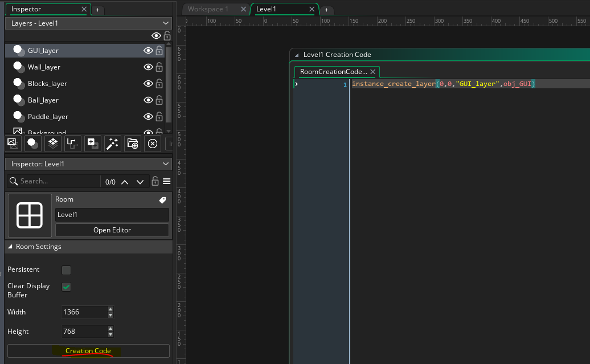Go to previous search result
This screenshot has height=364, width=590.
125,182
